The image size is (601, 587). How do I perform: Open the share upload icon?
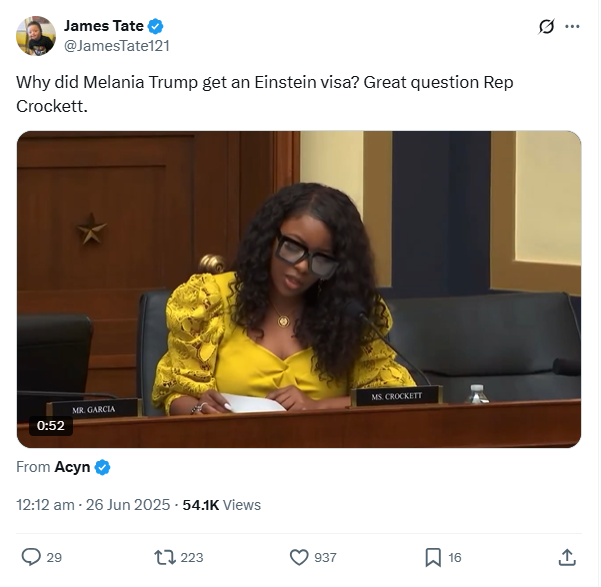click(x=567, y=557)
